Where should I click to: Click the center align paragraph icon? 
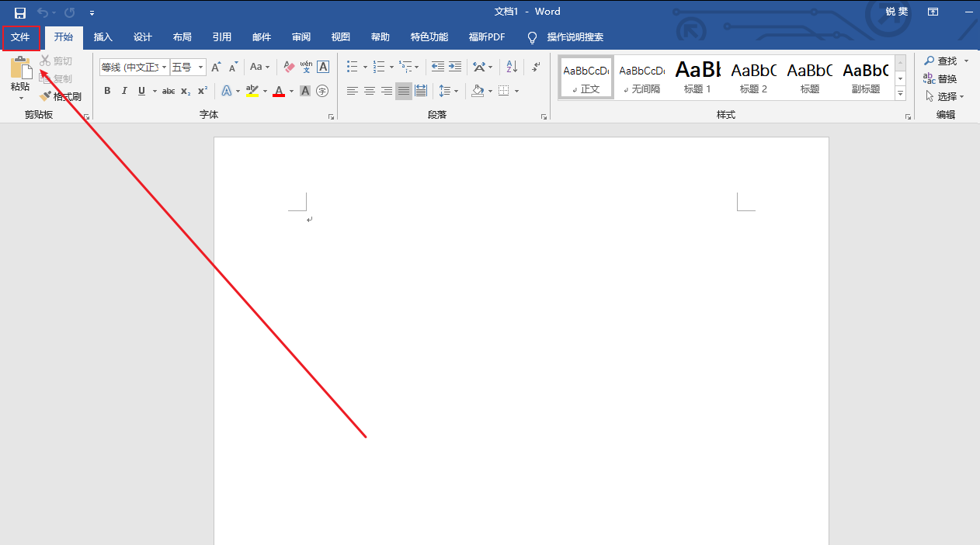click(370, 91)
